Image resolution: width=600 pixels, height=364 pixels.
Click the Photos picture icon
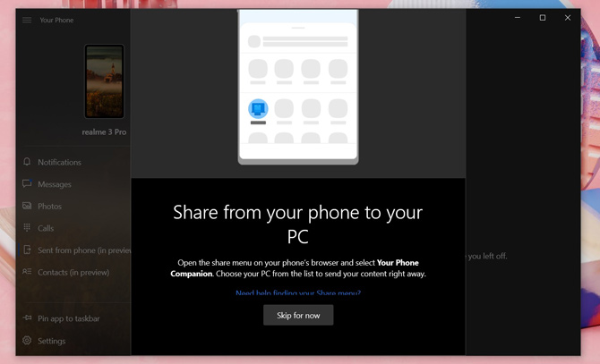[x=27, y=206]
